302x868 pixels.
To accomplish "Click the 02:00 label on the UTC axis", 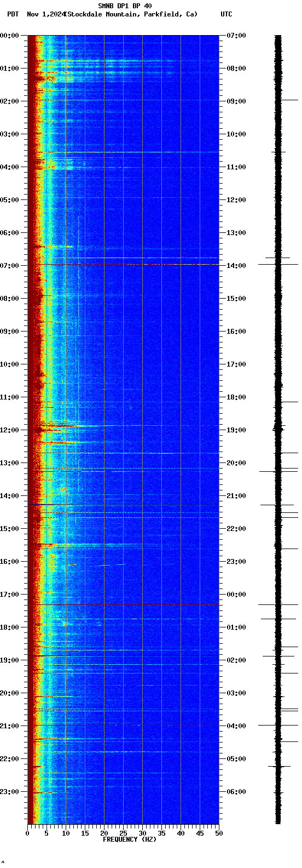I will (236, 660).
